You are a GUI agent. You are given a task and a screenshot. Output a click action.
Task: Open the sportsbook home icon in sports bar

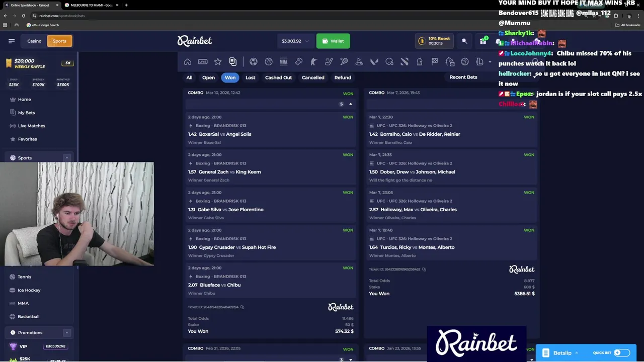point(188,62)
